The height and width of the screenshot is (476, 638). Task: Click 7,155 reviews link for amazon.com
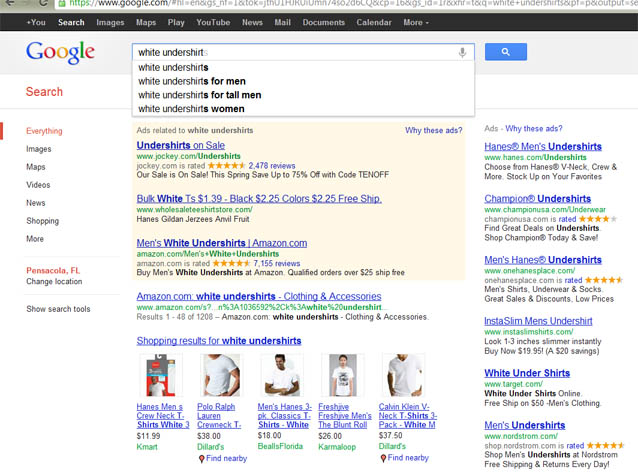[277, 263]
